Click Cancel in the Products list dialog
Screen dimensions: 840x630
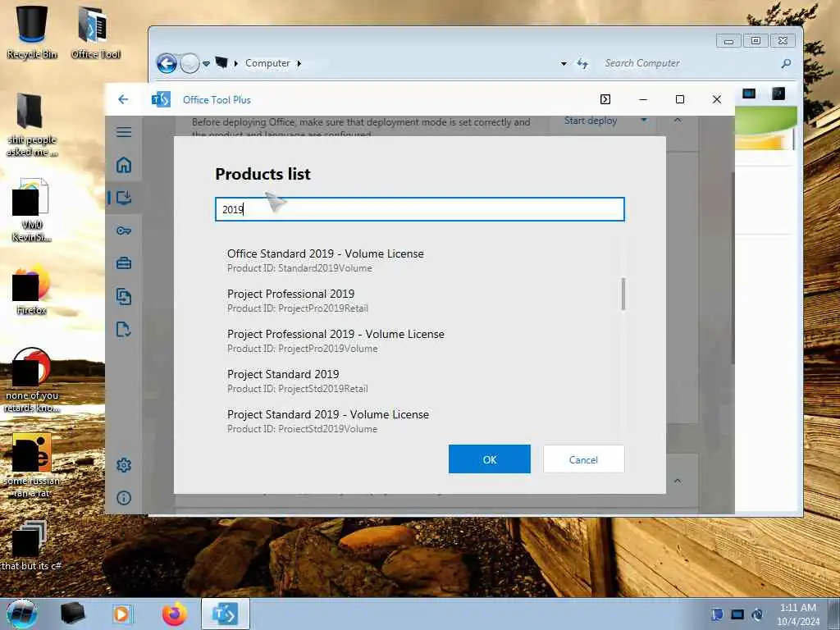[x=583, y=459]
